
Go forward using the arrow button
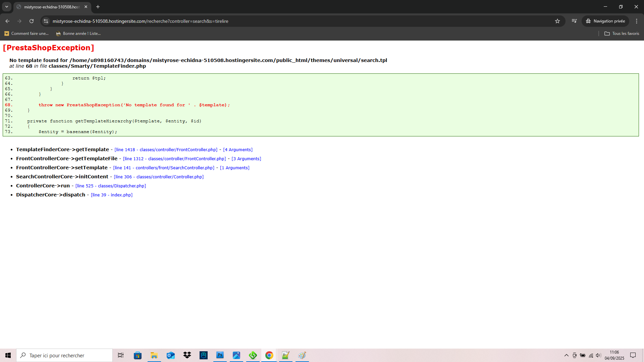point(19,21)
